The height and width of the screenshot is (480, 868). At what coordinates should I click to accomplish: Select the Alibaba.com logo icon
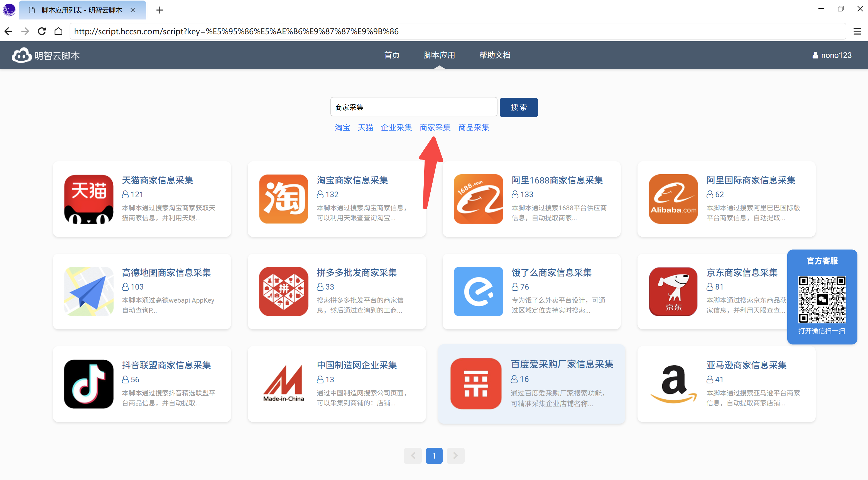pos(673,199)
